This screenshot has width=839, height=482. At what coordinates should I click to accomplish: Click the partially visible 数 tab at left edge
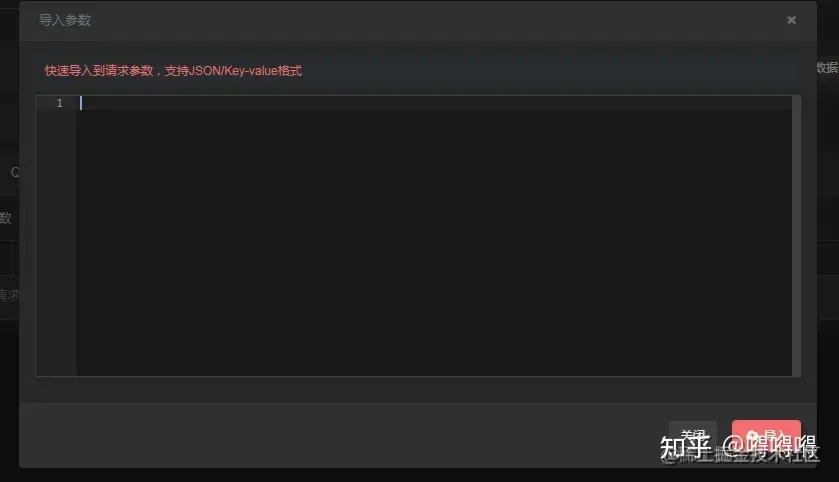[x=5, y=218]
